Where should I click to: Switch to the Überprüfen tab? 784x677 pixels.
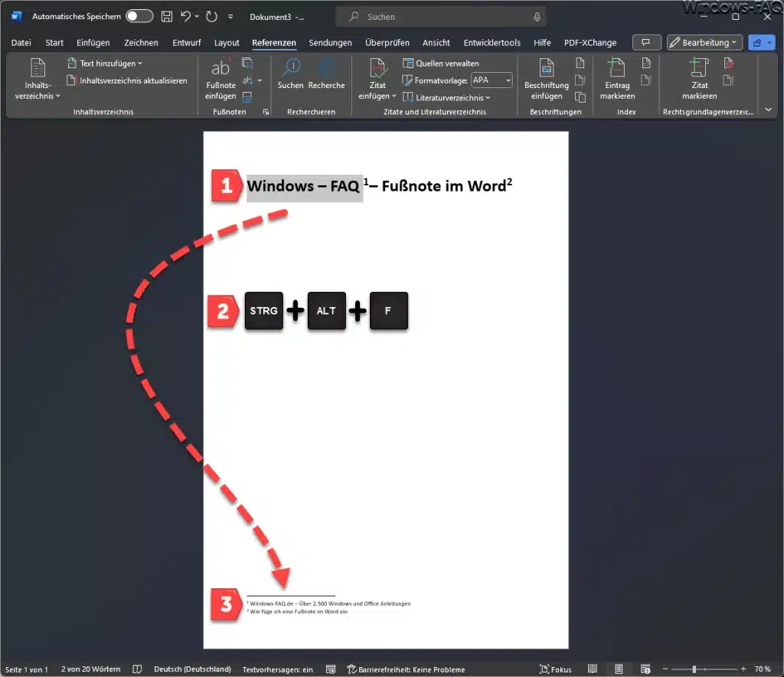[387, 42]
